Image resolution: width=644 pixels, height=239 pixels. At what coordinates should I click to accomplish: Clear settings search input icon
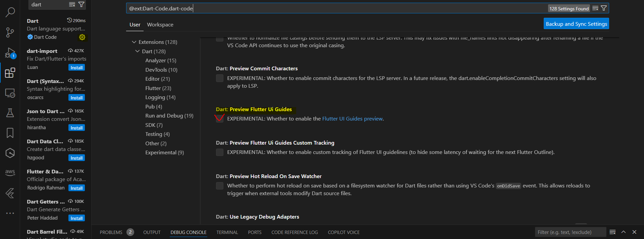(x=595, y=8)
